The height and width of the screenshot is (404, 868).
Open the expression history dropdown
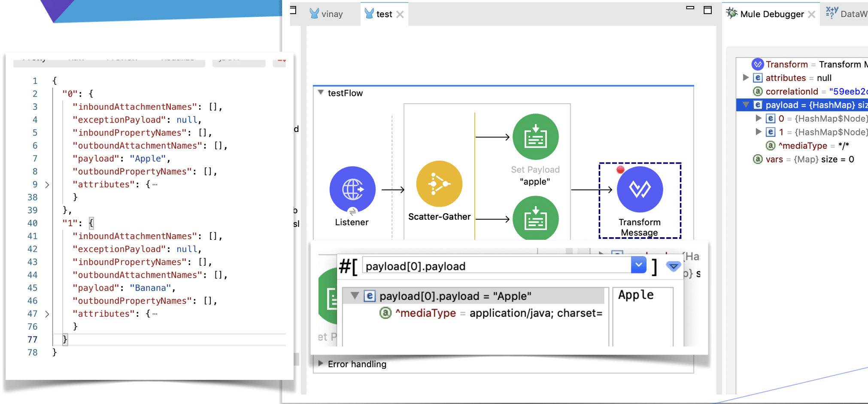[x=638, y=265]
